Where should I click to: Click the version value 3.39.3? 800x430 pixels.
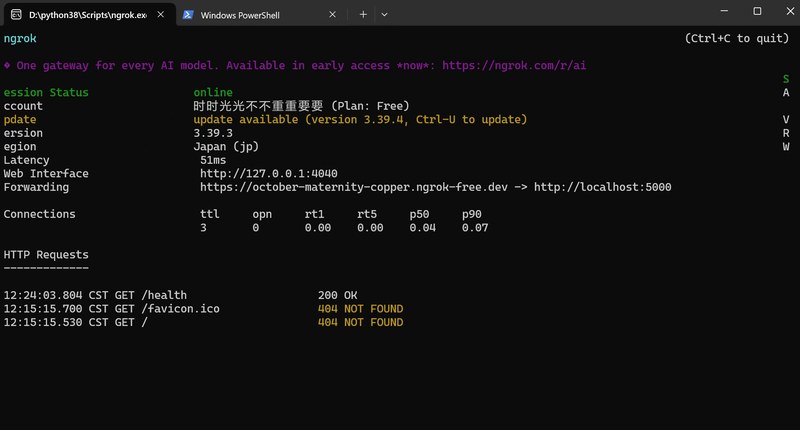213,133
